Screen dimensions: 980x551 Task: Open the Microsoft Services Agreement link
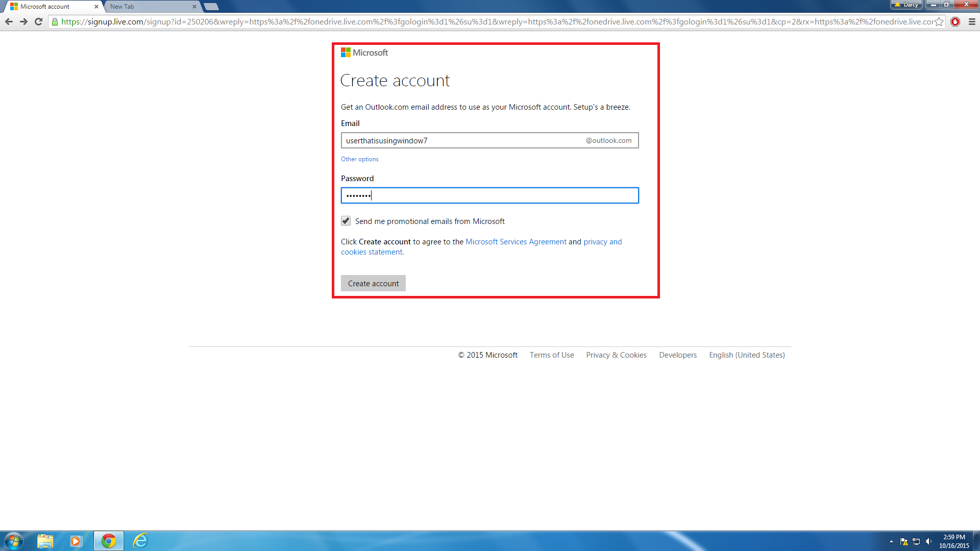pos(516,242)
